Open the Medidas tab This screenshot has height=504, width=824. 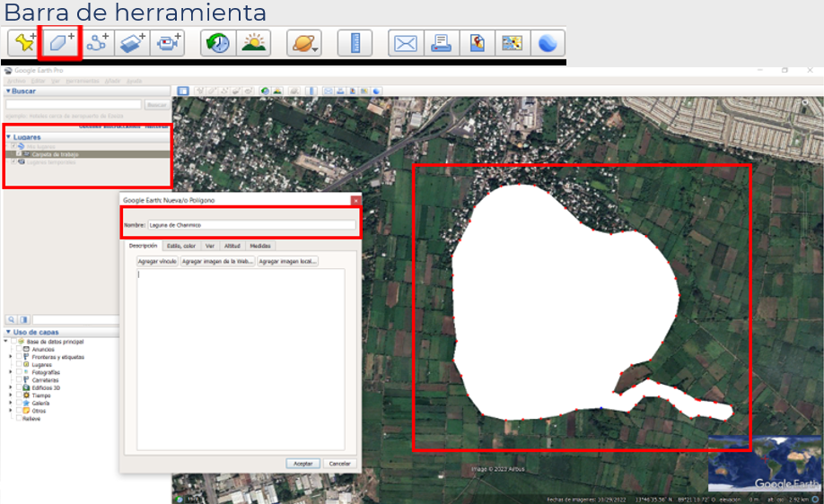pos(260,246)
